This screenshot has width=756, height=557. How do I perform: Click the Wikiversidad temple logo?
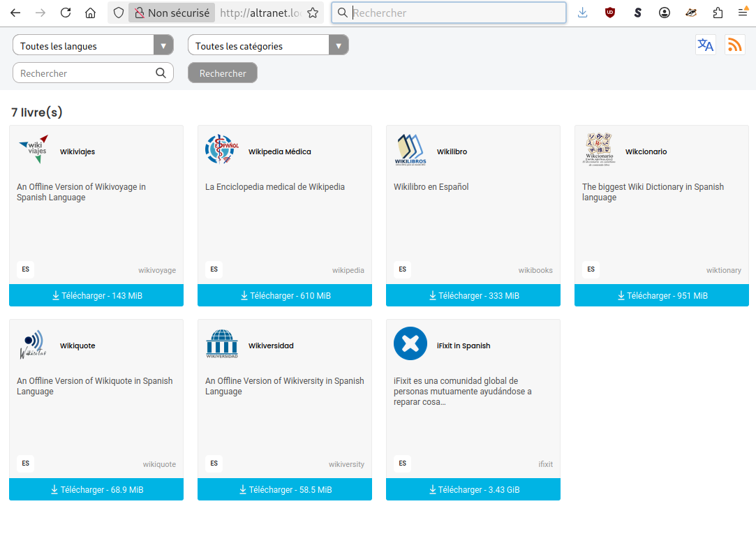point(221,343)
